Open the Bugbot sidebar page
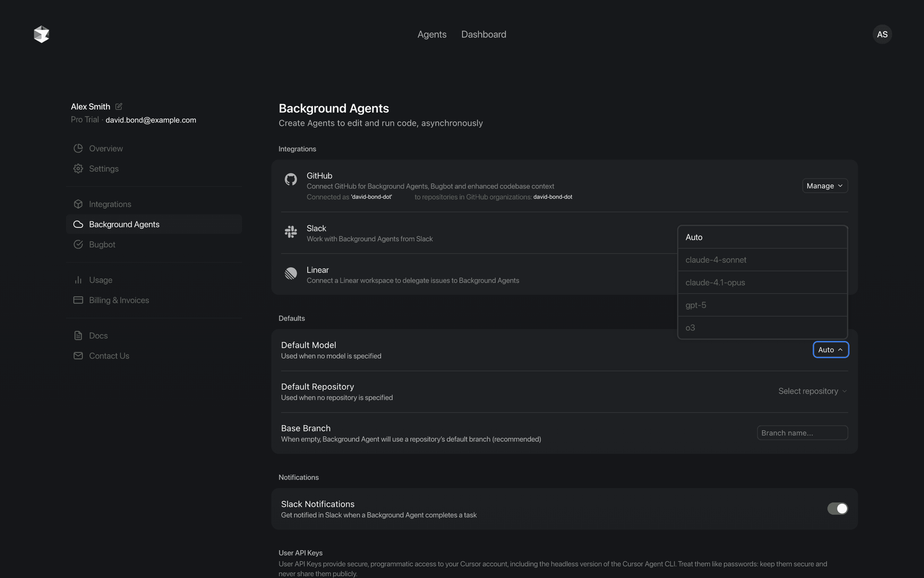This screenshot has width=924, height=578. (154, 245)
